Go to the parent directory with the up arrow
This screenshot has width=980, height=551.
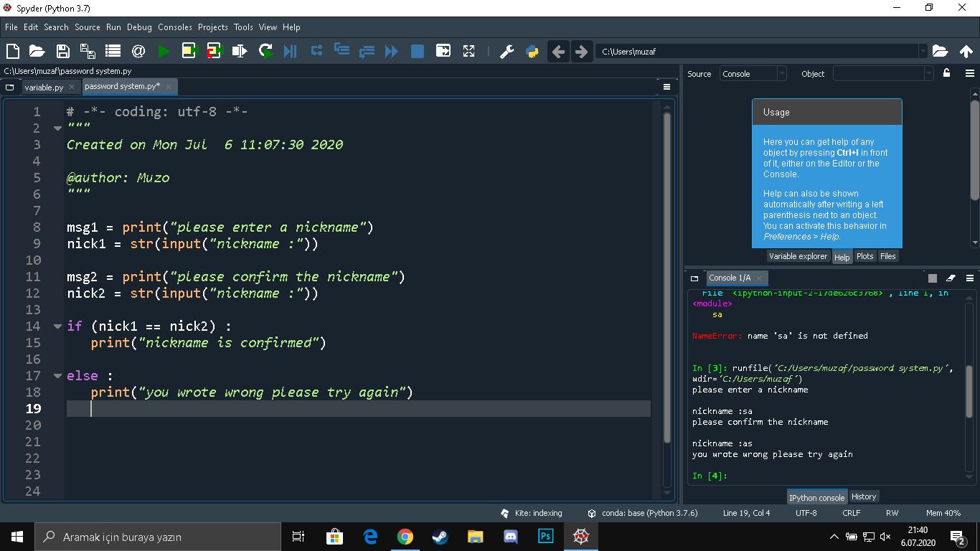pyautogui.click(x=966, y=51)
